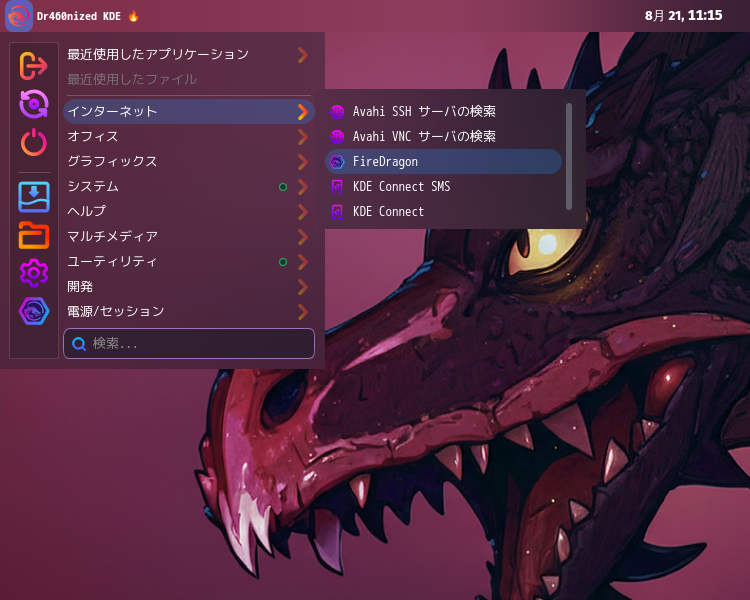Open the オフィス category
The image size is (750, 600).
pyautogui.click(x=188, y=137)
